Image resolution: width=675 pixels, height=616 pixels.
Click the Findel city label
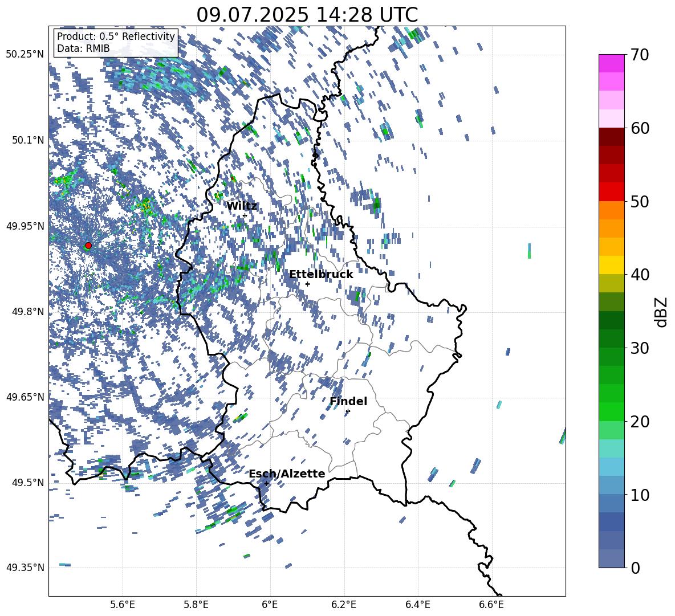coord(348,401)
